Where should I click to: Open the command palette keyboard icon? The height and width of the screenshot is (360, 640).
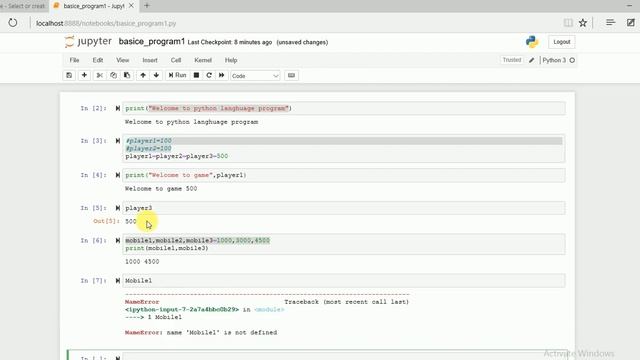coord(291,76)
